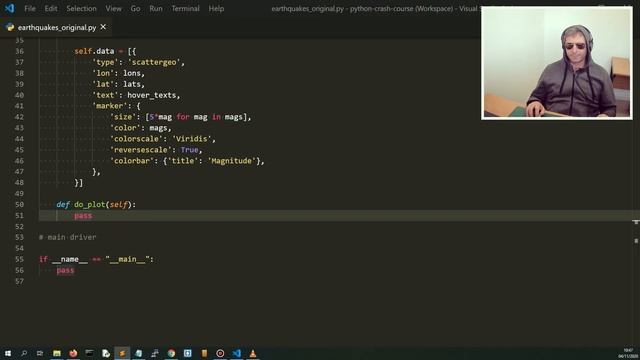Image resolution: width=640 pixels, height=360 pixels.
Task: Place cursor on 'pass' in line 51
Action: click(83, 216)
